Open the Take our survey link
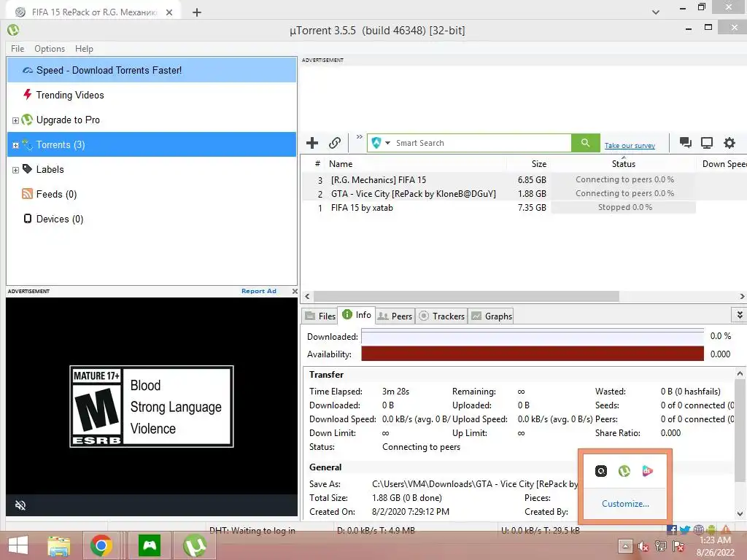This screenshot has height=560, width=747. (630, 146)
